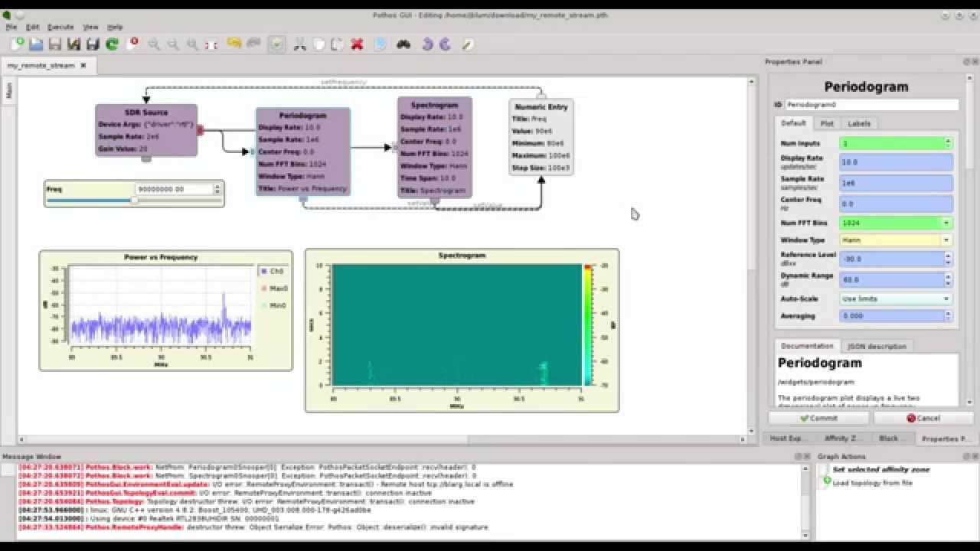Screen dimensions: 980x551
Task: Toggle the Ch0 legend entry in plot
Action: click(272, 271)
